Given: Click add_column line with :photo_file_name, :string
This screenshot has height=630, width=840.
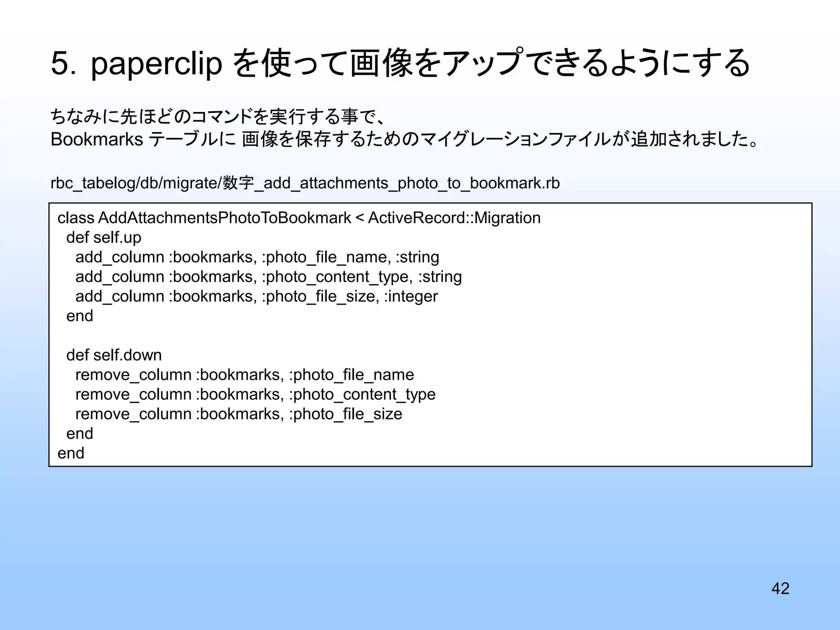Looking at the screenshot, I should 257,257.
